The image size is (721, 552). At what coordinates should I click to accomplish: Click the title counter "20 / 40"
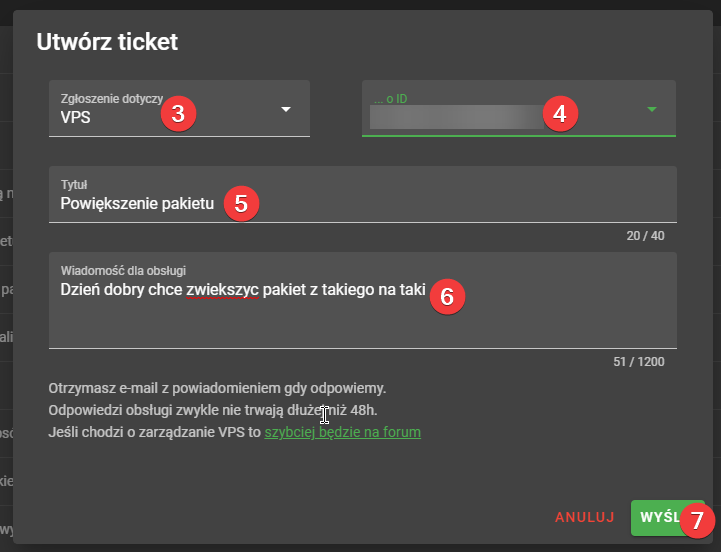(643, 236)
